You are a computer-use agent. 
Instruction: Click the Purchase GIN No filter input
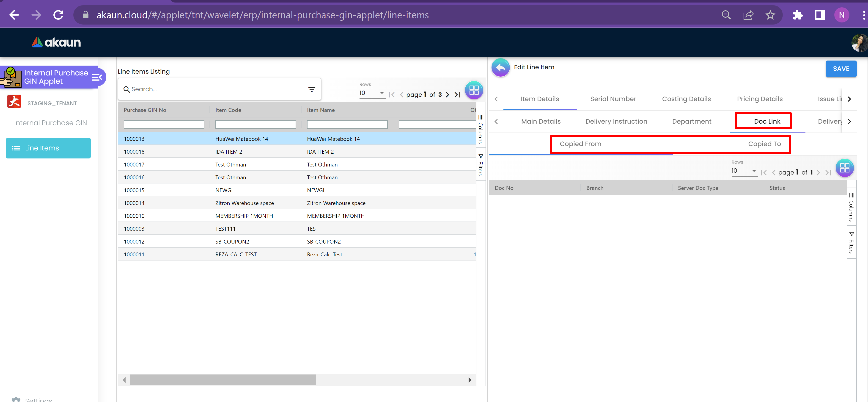(x=164, y=125)
